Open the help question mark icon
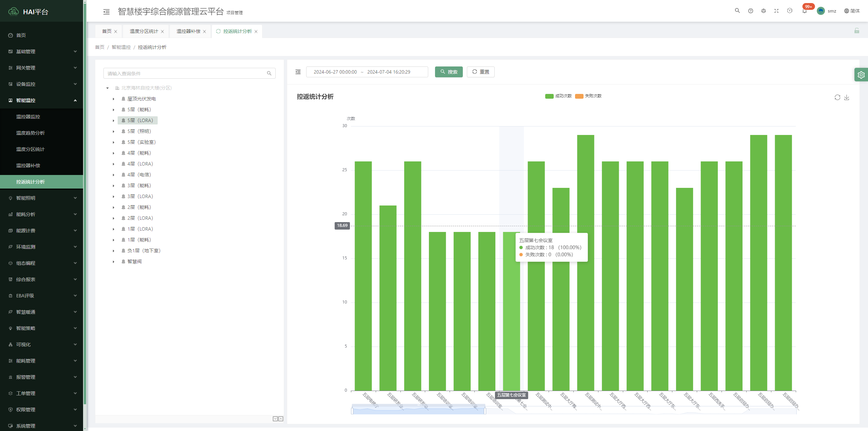 (x=751, y=11)
